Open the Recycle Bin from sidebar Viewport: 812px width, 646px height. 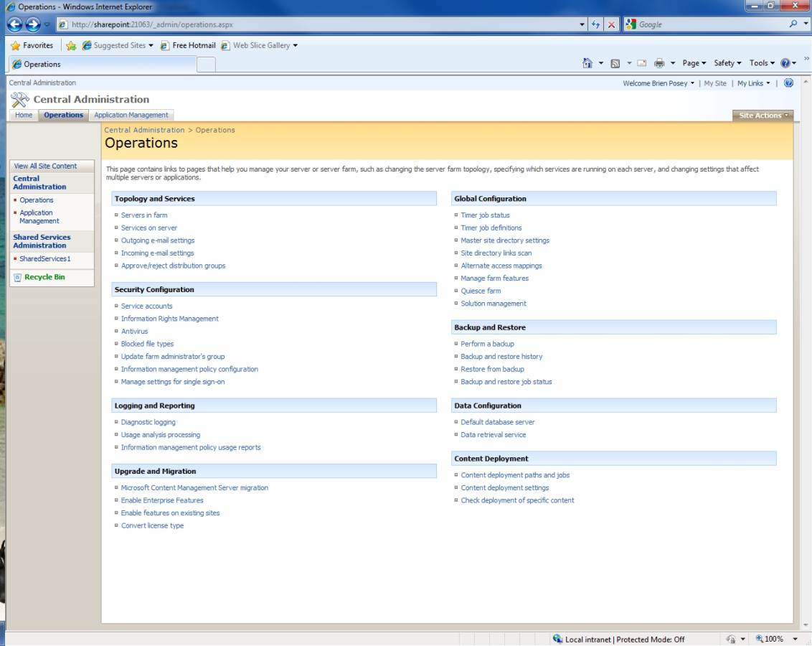[x=44, y=277]
